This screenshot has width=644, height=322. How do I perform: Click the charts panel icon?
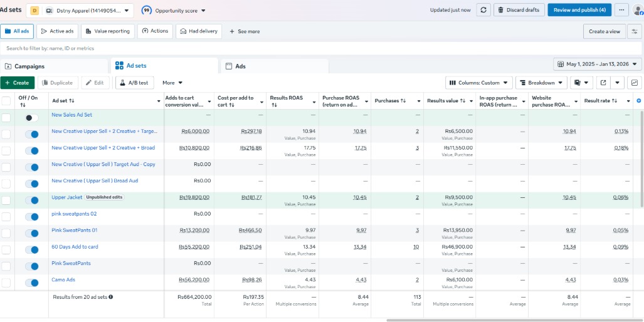635,83
